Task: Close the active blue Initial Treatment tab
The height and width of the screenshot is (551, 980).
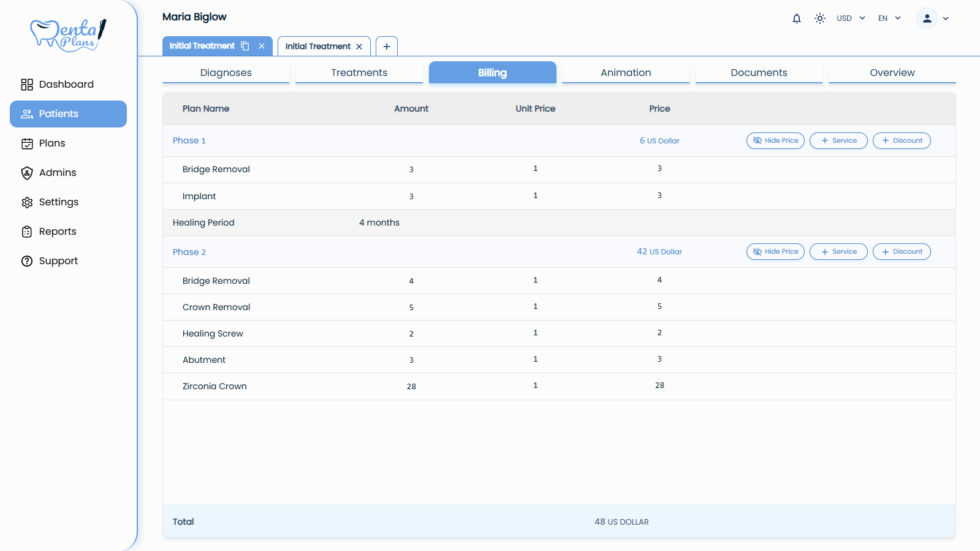Action: [x=262, y=46]
